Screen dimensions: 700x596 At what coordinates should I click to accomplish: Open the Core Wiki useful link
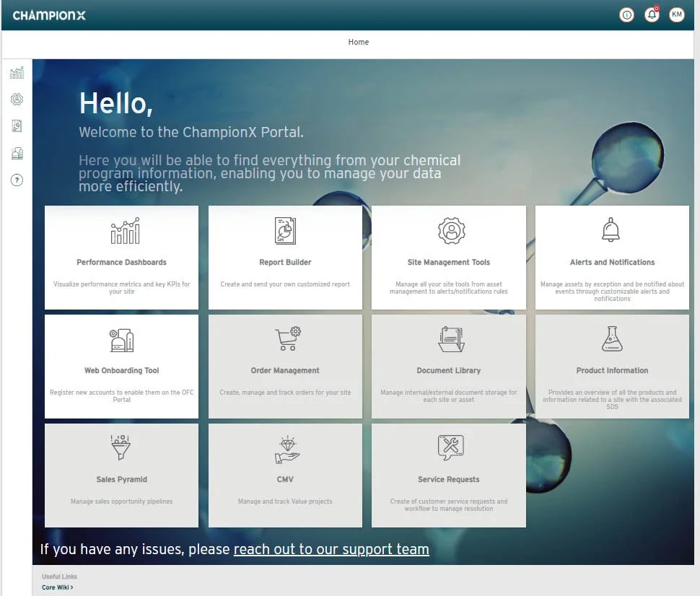[x=58, y=587]
